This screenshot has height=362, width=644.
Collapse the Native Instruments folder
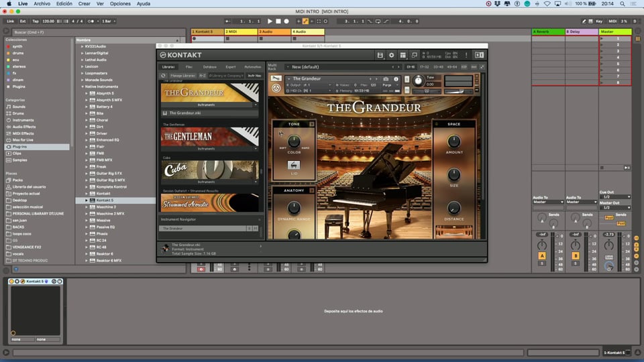82,86
